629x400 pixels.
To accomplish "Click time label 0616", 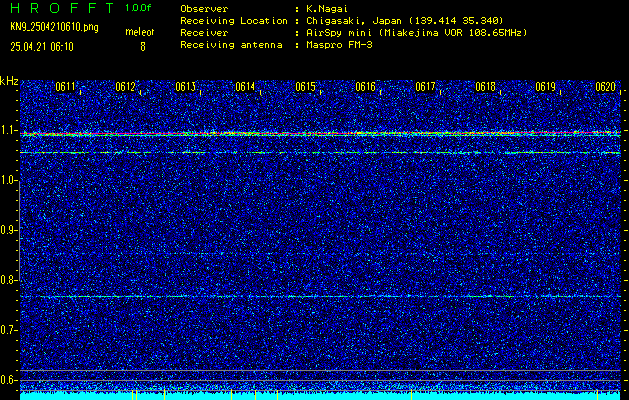I will pyautogui.click(x=365, y=87).
